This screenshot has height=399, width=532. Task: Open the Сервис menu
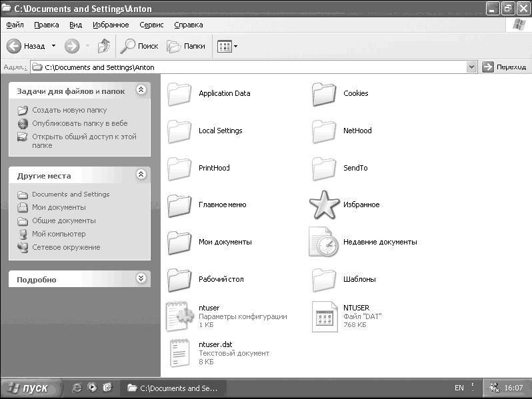click(x=151, y=25)
